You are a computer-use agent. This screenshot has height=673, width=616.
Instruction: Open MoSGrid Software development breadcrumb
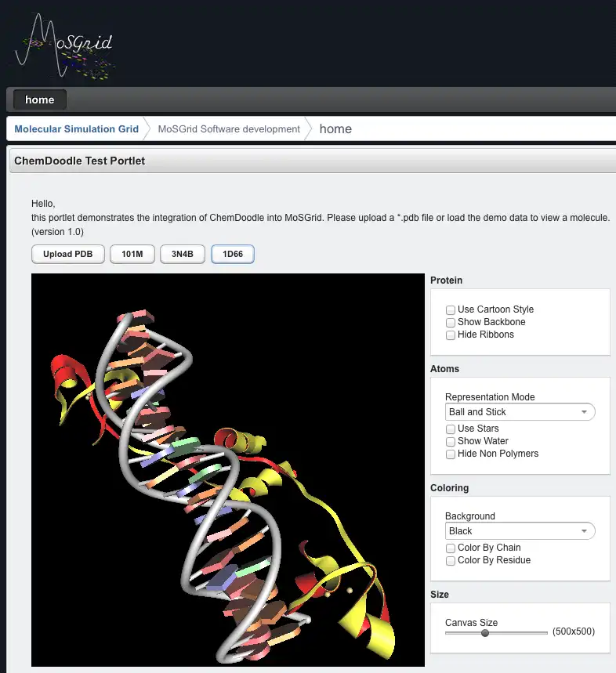coord(229,128)
